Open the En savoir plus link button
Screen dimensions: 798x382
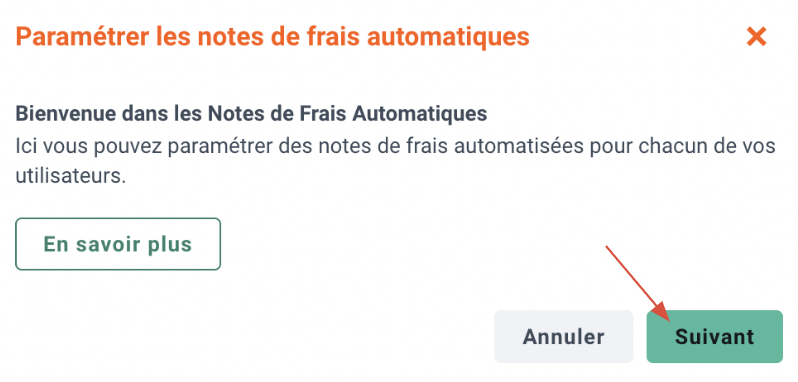(118, 244)
